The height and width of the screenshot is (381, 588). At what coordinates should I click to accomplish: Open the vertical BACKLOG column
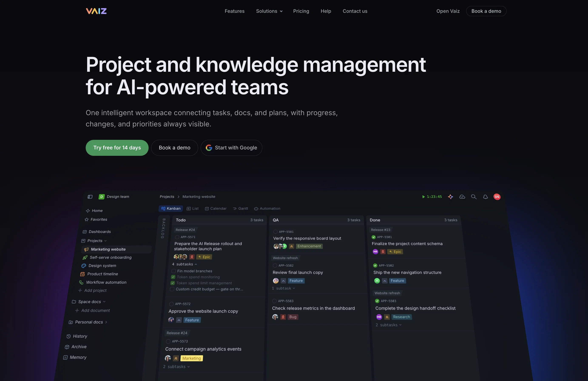tap(163, 228)
